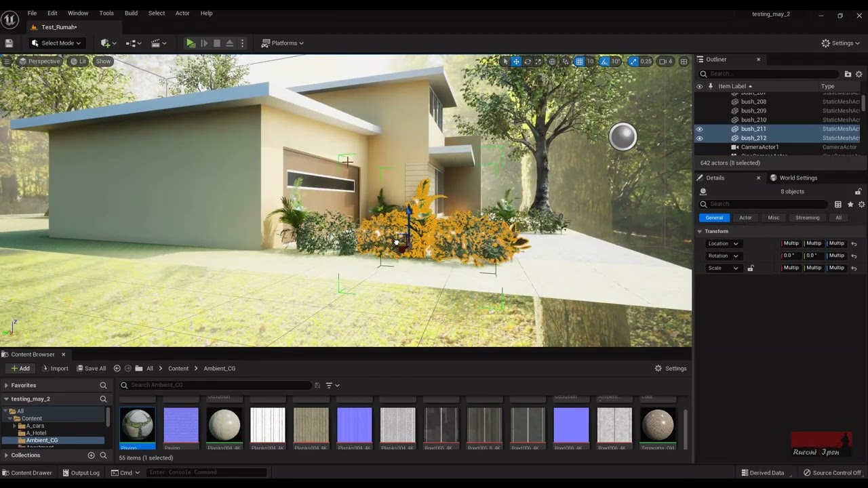Select the Streaming details filter
This screenshot has width=868, height=488.
point(807,218)
